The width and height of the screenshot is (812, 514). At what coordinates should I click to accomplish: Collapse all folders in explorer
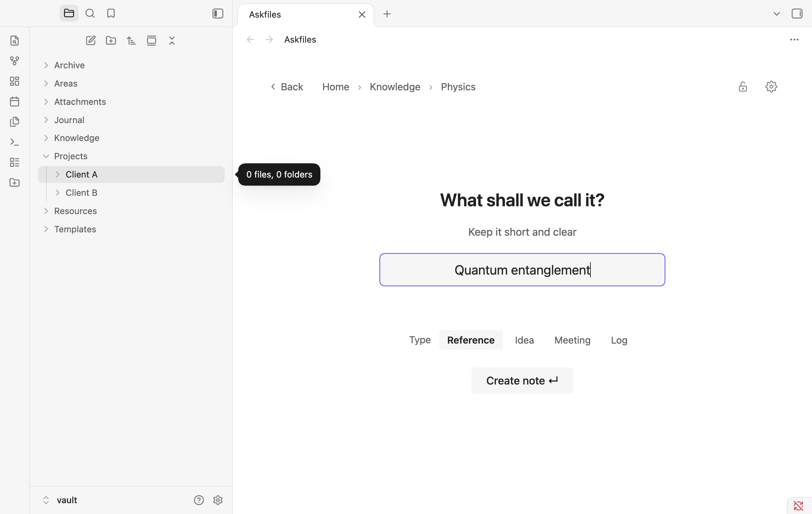tap(172, 41)
